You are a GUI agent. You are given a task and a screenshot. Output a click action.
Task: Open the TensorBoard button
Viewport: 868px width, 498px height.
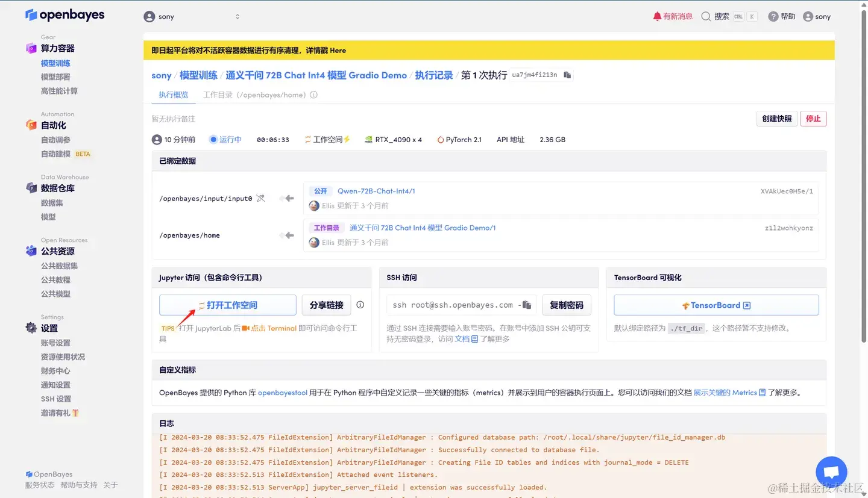(x=716, y=305)
